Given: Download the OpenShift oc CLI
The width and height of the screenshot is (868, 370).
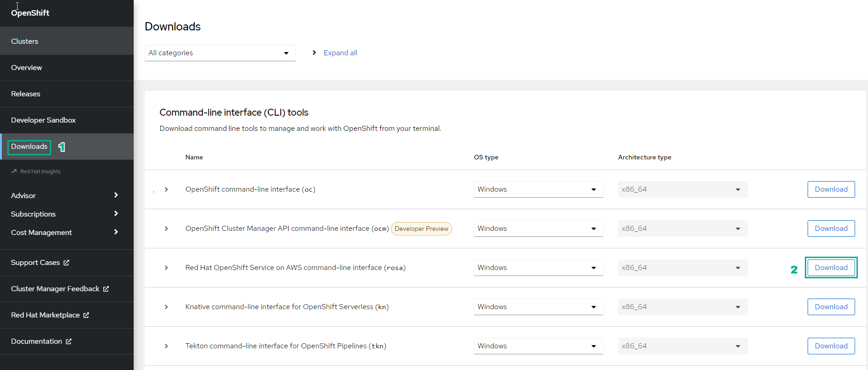Looking at the screenshot, I should 831,189.
